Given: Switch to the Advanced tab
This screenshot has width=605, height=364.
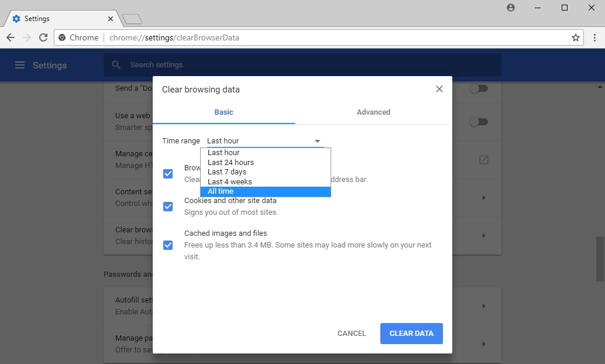Looking at the screenshot, I should click(373, 112).
